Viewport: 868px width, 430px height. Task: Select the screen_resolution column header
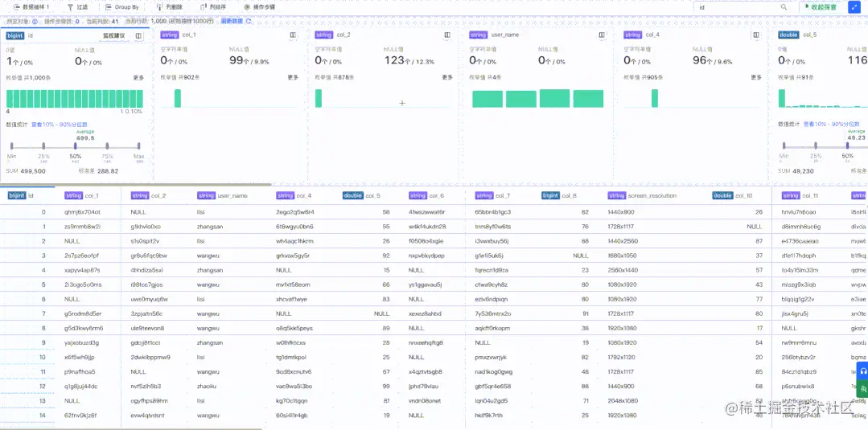pos(642,195)
